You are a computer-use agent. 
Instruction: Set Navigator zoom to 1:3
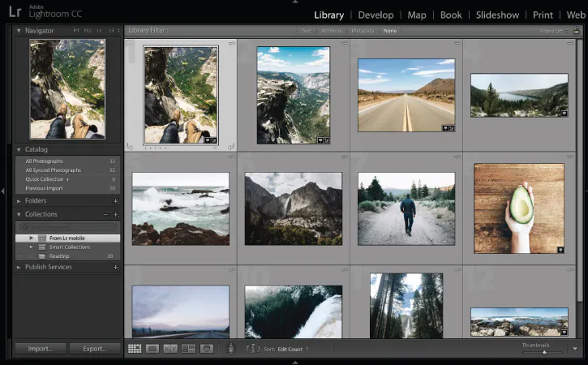(x=111, y=31)
